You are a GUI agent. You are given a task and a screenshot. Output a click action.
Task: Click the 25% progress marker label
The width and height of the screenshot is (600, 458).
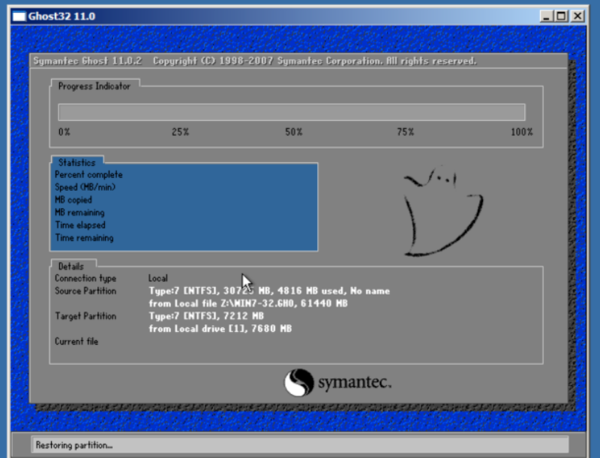pos(179,132)
